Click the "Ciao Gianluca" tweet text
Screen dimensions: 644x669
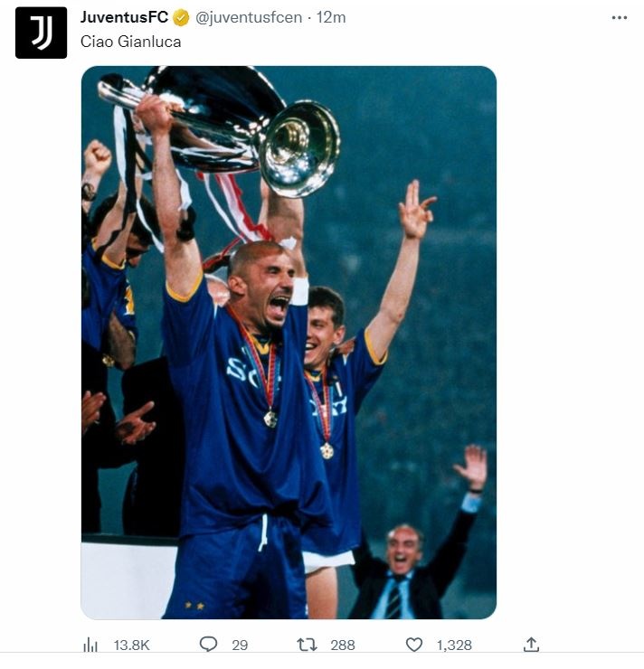130,42
